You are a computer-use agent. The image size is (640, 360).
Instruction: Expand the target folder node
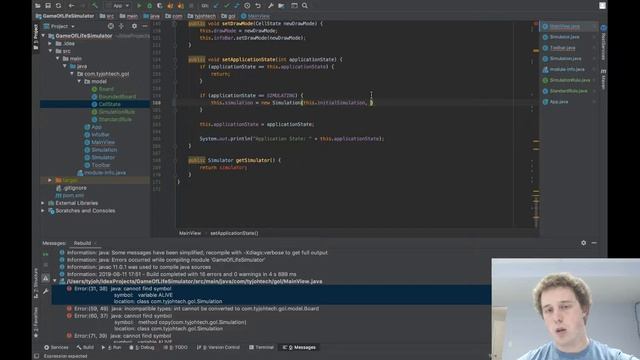tap(50, 180)
